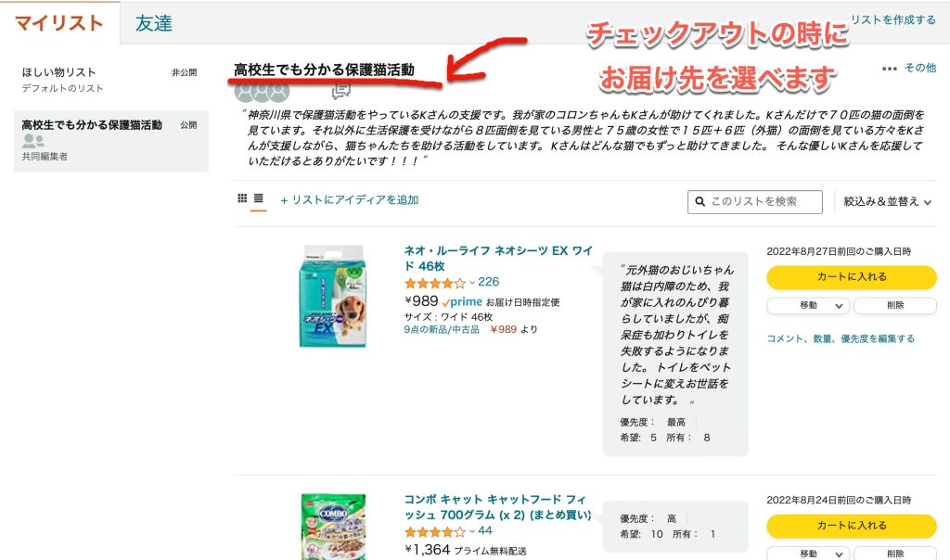Switch to list view icon
The height and width of the screenshot is (560, 950).
(259, 198)
